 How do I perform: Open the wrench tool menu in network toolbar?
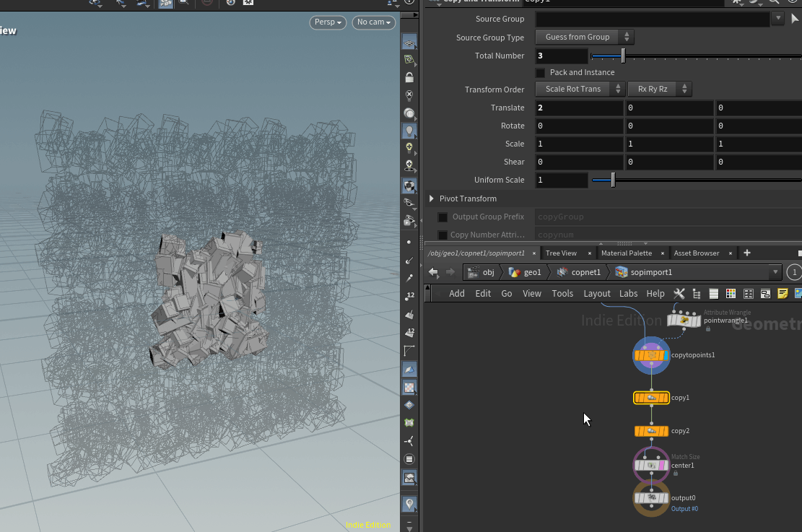679,294
